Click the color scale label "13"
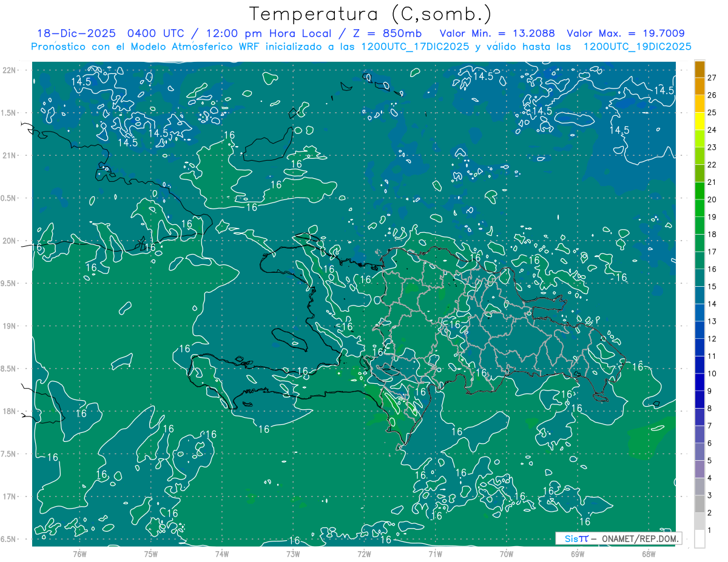Screen dimensions: 728x562 click(712, 321)
